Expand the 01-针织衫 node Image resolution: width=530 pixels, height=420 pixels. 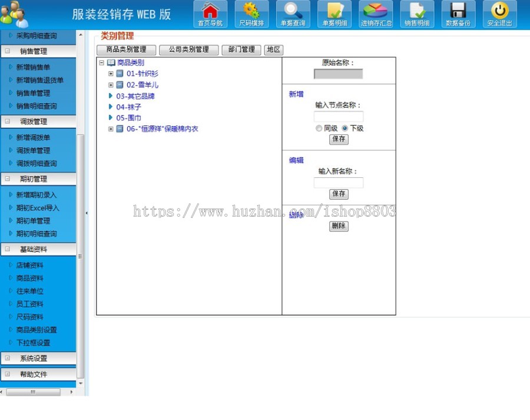pos(111,74)
